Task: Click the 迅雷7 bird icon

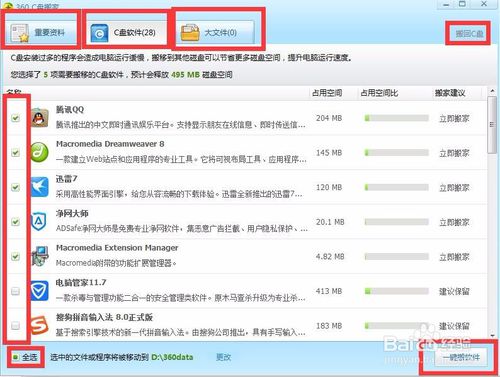Action: pyautogui.click(x=40, y=187)
